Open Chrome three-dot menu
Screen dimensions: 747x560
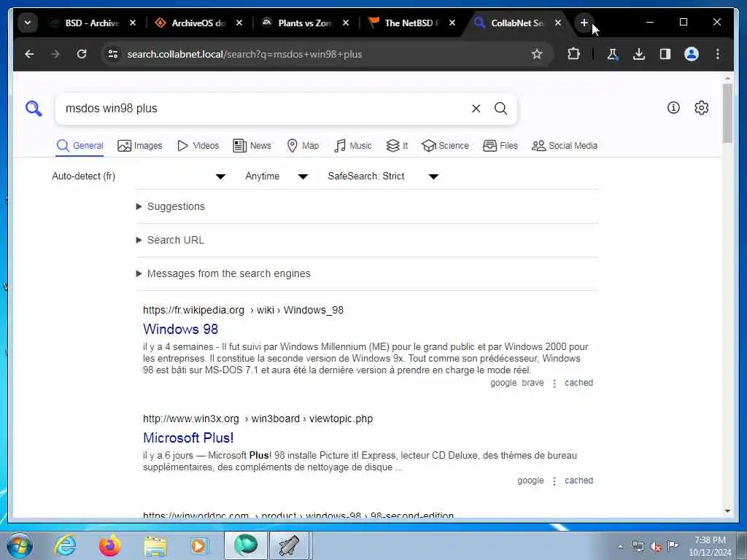(x=718, y=54)
